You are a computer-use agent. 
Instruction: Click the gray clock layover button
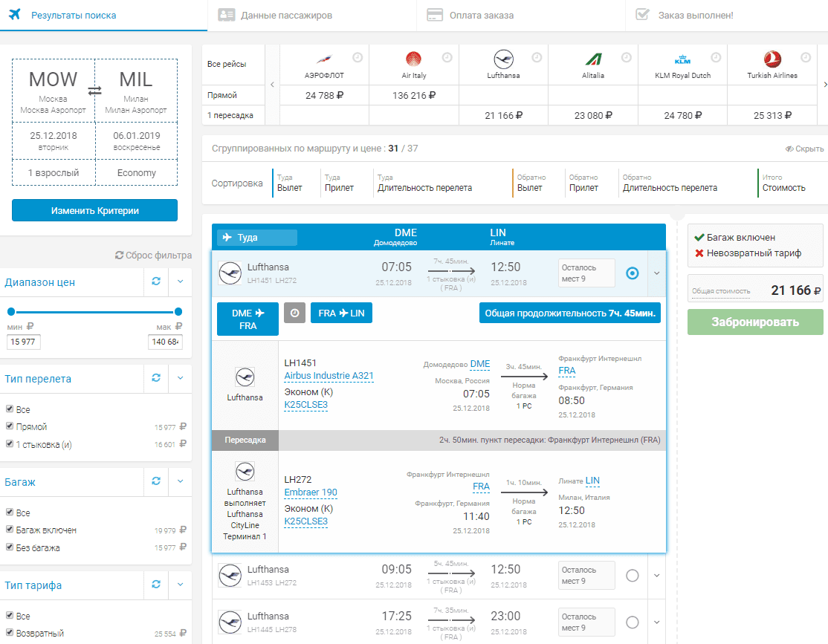[294, 313]
